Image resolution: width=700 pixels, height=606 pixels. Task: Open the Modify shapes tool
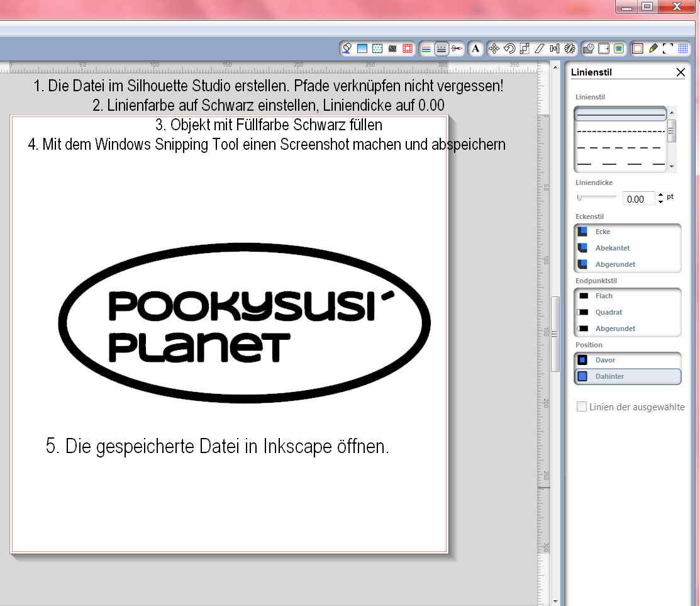point(589,48)
